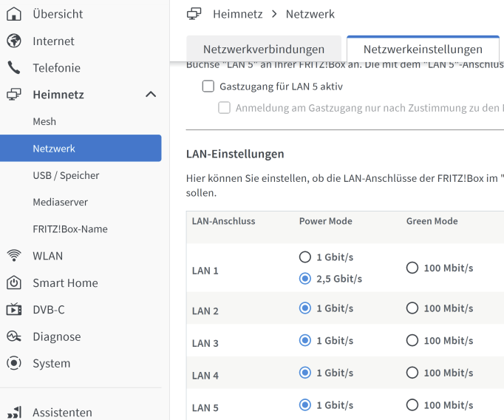
Task: Set LAN 2 to 100 Mbit/s Green Mode
Action: 412,308
